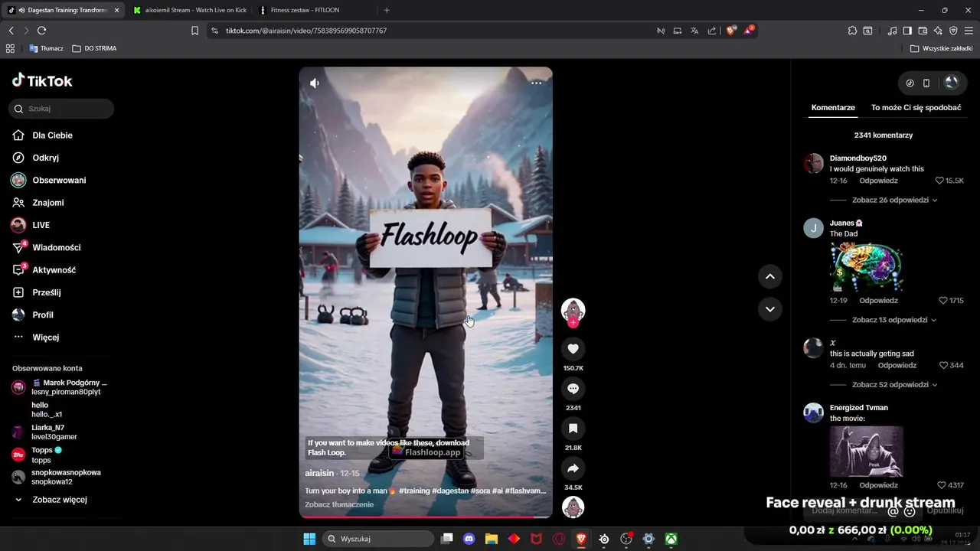
Task: Open the airaisin username on the video
Action: 319,473
